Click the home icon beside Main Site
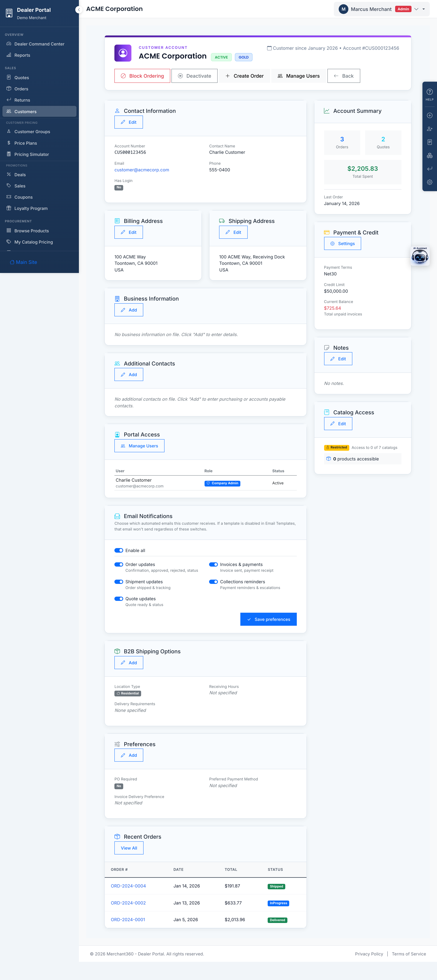This screenshot has width=437, height=980. click(12, 262)
